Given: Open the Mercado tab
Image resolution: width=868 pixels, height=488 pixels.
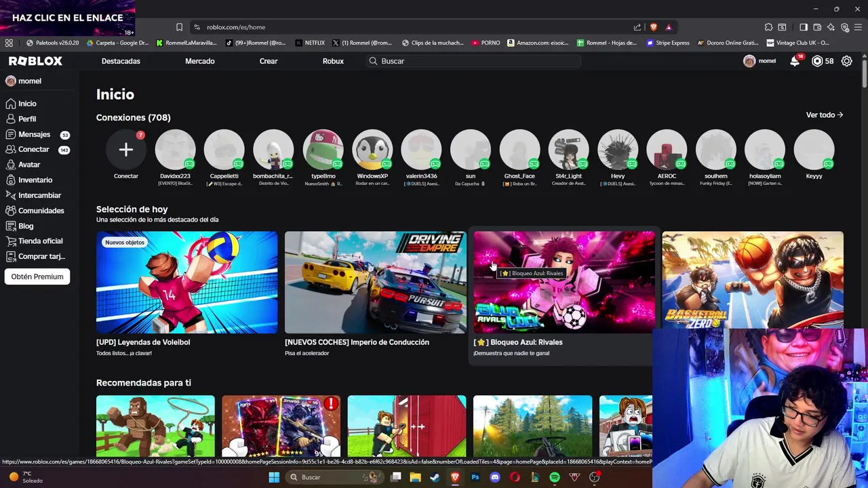Looking at the screenshot, I should 200,61.
